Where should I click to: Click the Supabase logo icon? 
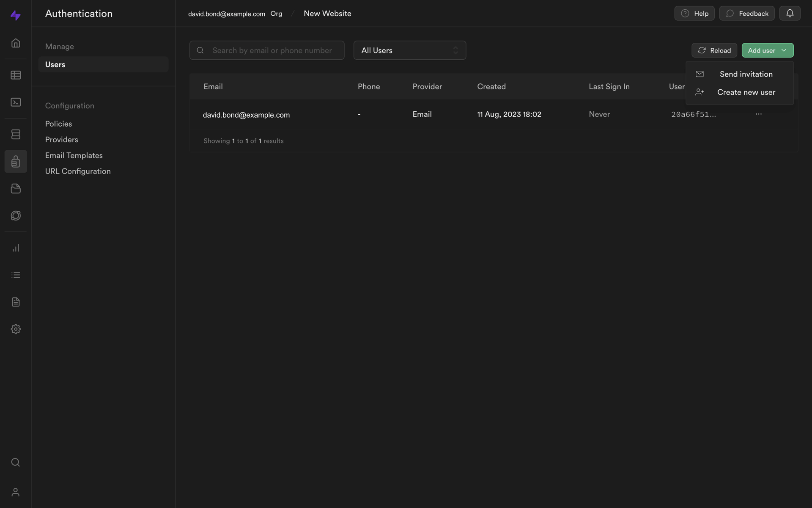coord(16,15)
